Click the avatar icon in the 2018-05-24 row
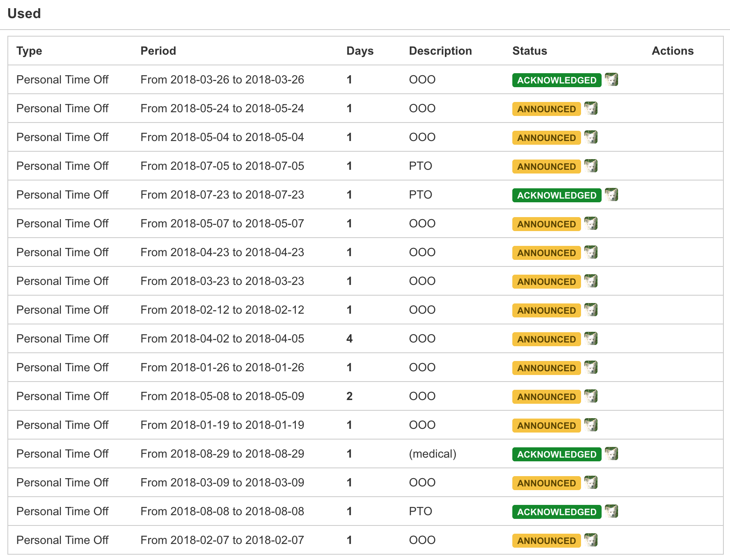This screenshot has width=730, height=560. pyautogui.click(x=591, y=108)
